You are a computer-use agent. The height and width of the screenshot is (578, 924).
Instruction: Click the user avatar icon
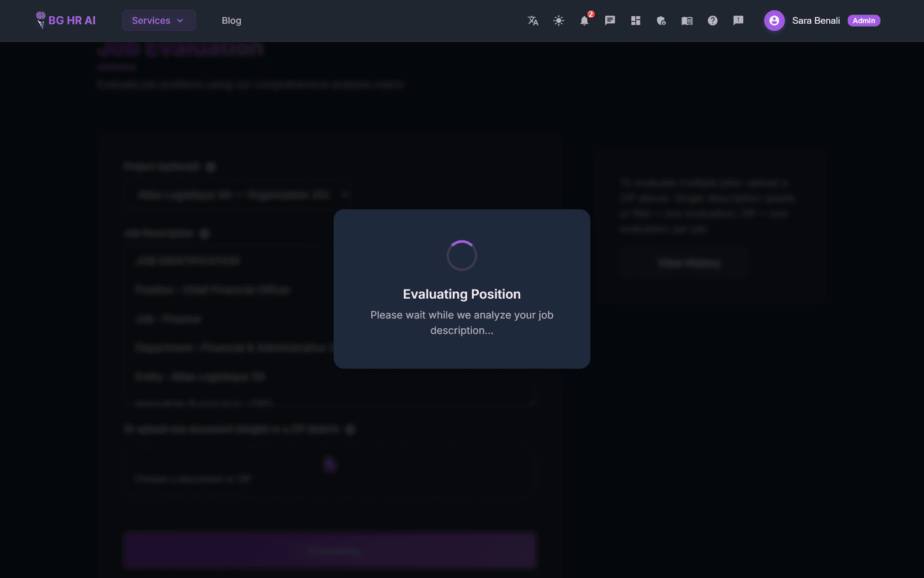pyautogui.click(x=774, y=20)
